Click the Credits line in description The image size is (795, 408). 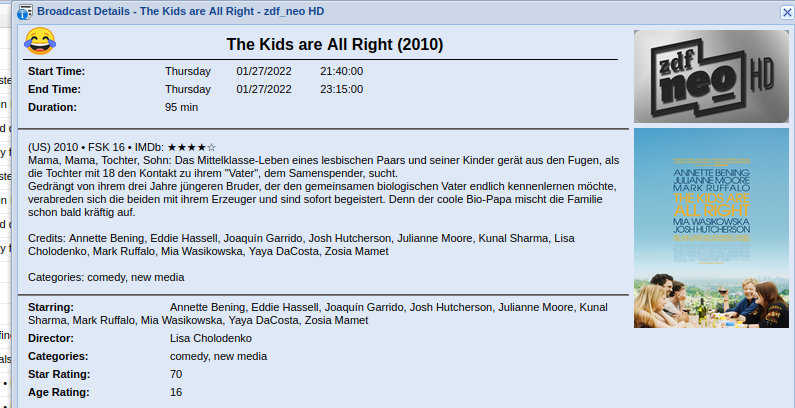pos(302,245)
